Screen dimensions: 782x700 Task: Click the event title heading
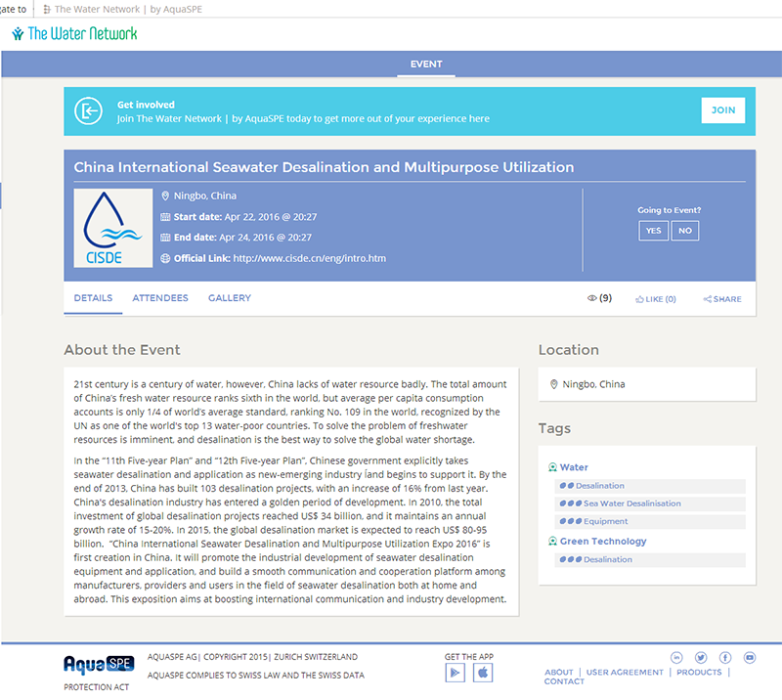tap(324, 167)
